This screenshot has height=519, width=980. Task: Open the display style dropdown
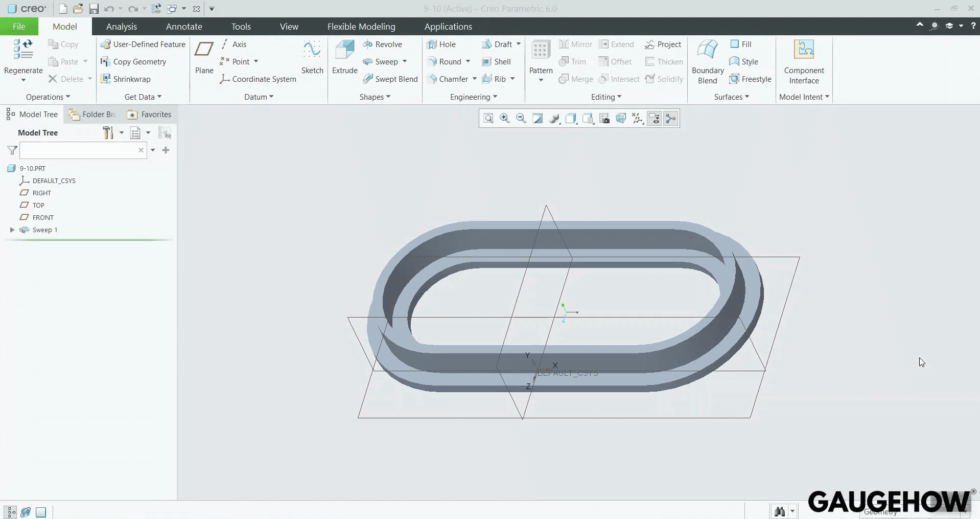571,118
